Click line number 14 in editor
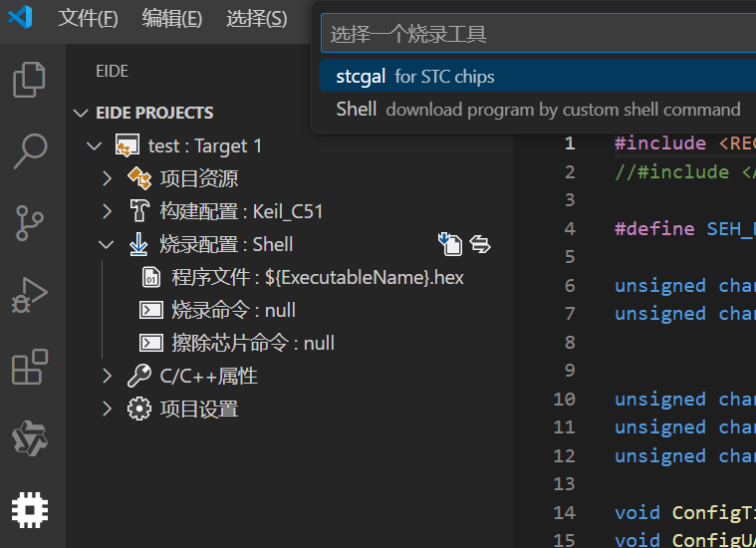Screen dimensions: 756x548 [x=564, y=512]
